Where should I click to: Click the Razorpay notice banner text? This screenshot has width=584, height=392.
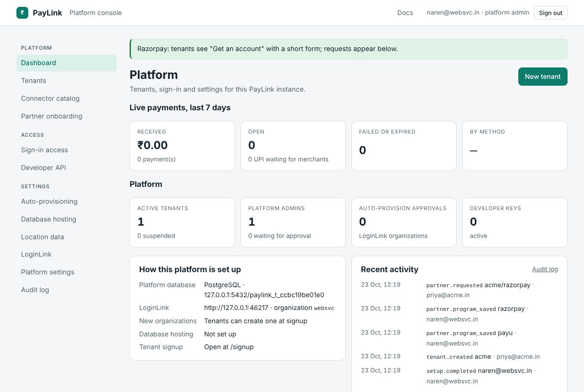coord(268,49)
